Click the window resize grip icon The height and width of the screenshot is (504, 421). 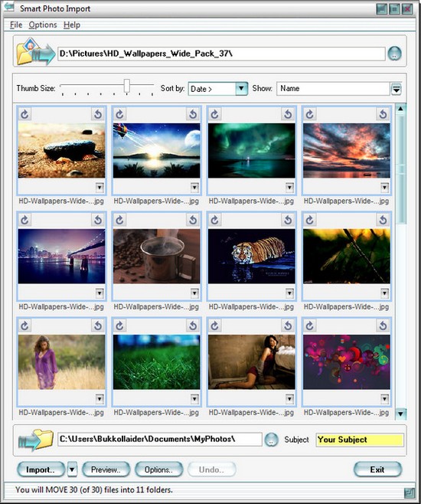click(x=409, y=493)
